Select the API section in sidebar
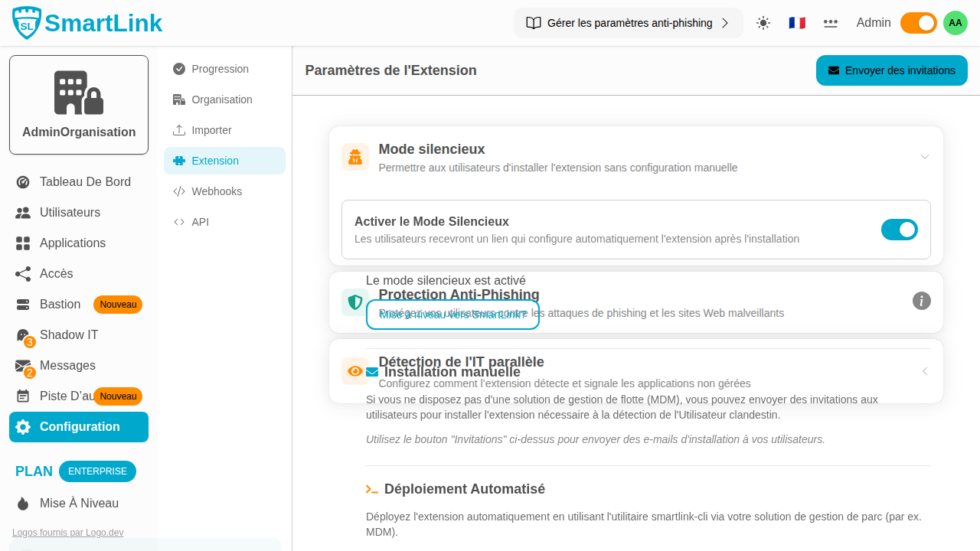The image size is (980, 551). [201, 222]
